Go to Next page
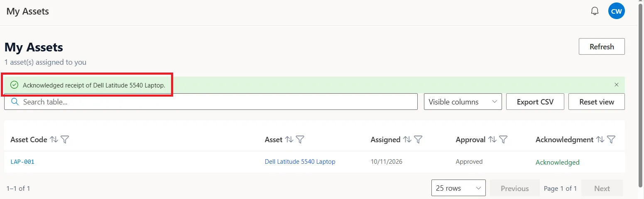Viewport: 644px width, 199px height. click(x=602, y=188)
